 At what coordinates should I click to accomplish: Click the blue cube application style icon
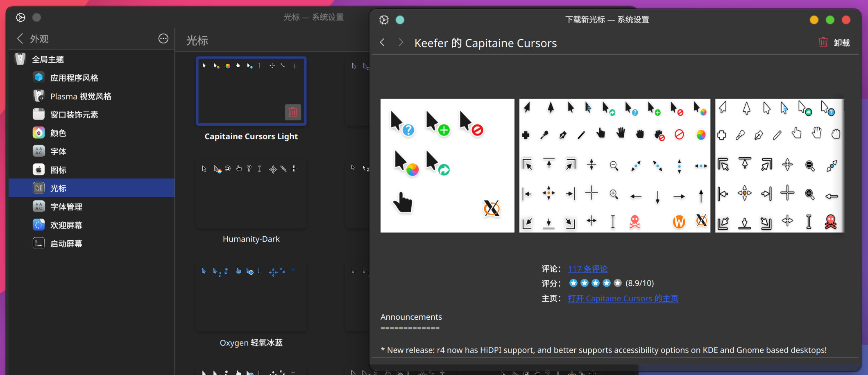39,77
